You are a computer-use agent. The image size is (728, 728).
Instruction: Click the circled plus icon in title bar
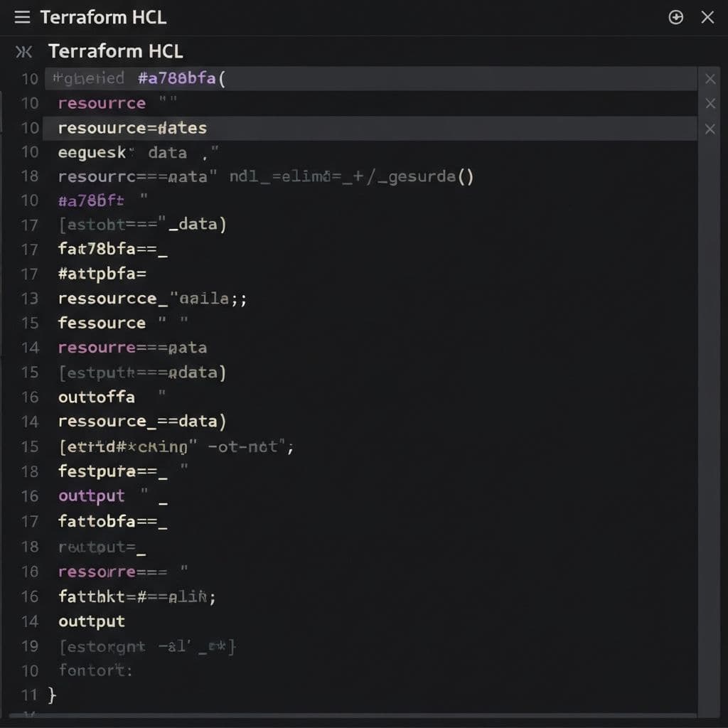[x=675, y=17]
